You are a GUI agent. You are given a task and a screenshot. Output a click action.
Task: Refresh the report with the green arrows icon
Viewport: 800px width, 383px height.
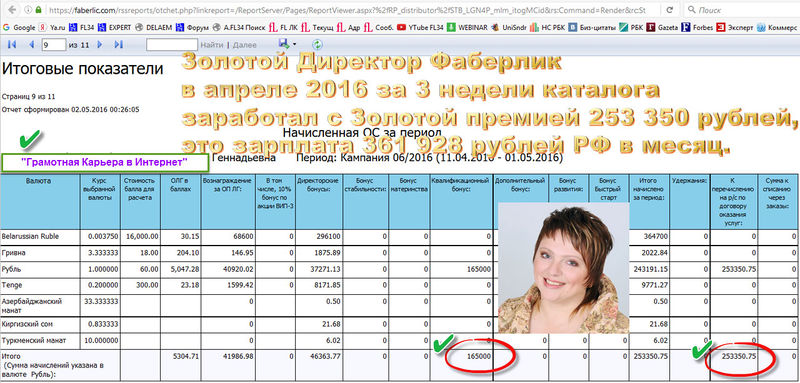(318, 45)
